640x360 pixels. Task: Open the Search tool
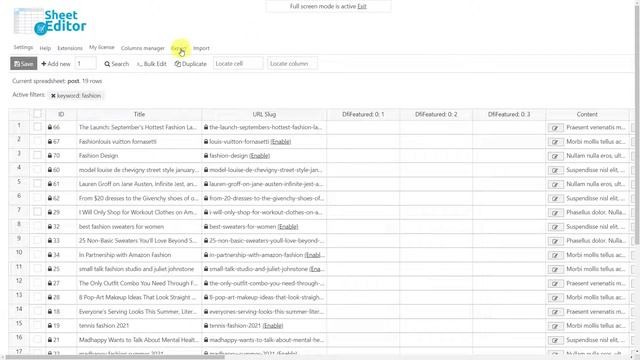click(116, 64)
